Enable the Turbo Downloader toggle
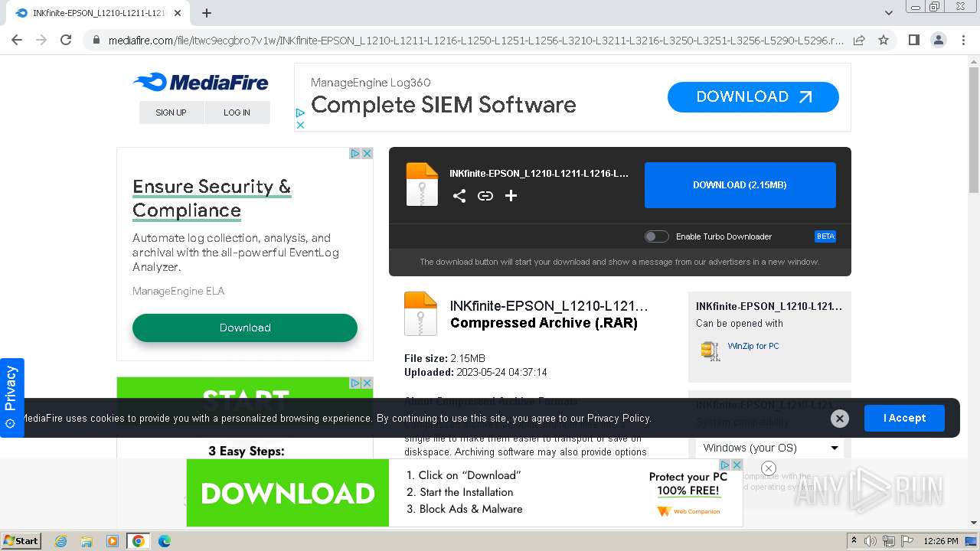The height and width of the screenshot is (551, 980). tap(657, 236)
